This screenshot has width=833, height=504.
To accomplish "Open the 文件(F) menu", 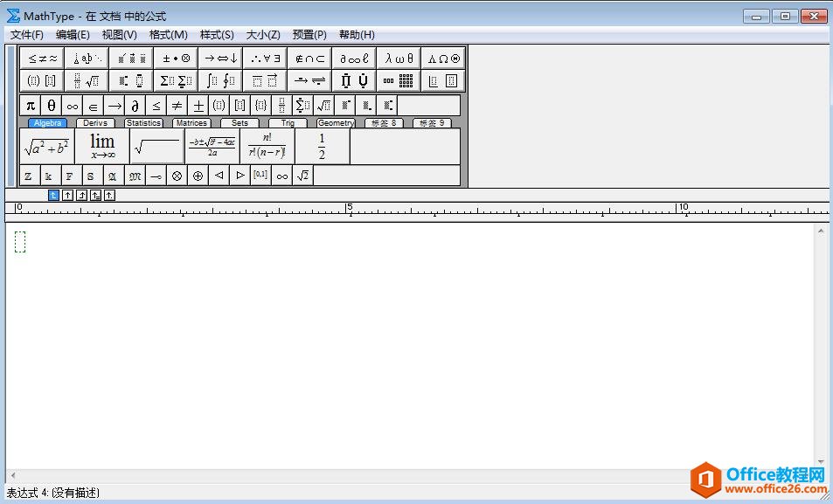I will (x=26, y=35).
